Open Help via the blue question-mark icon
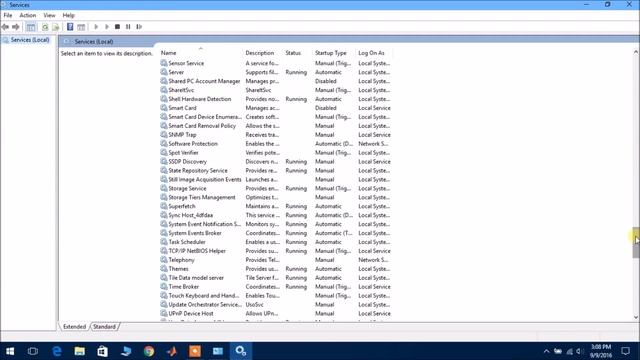This screenshot has width=640, height=360. coord(70,27)
